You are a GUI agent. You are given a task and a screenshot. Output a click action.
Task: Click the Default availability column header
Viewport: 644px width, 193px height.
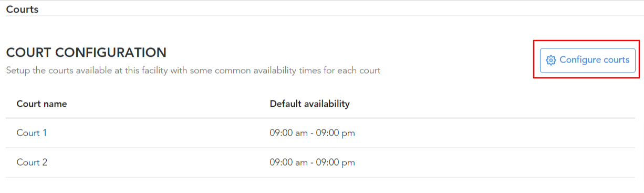point(309,104)
